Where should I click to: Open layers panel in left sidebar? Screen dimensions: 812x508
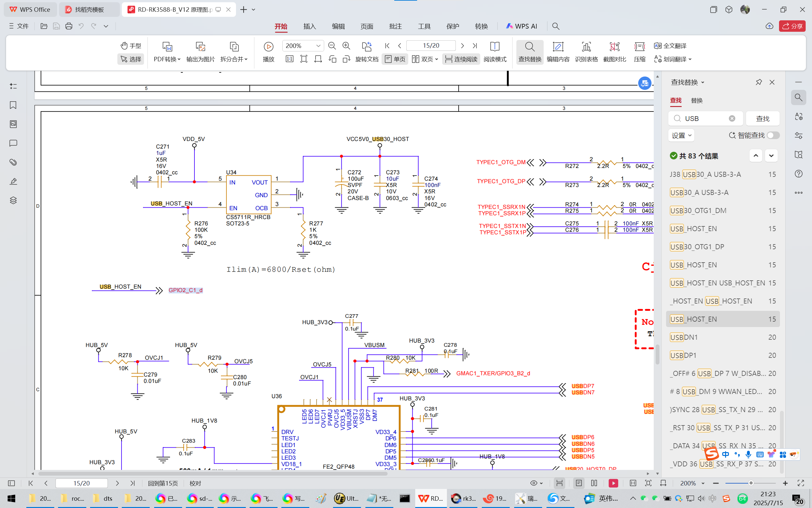13,200
